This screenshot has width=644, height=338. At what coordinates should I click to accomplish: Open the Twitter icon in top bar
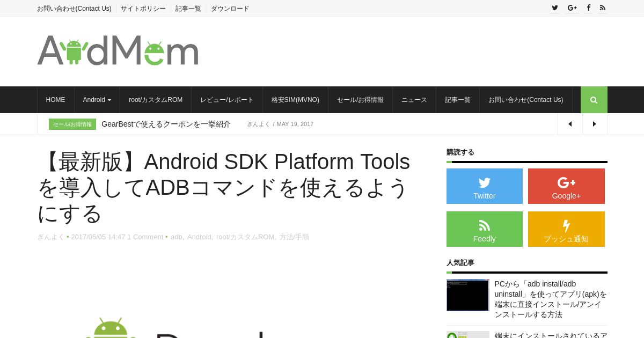point(555,8)
